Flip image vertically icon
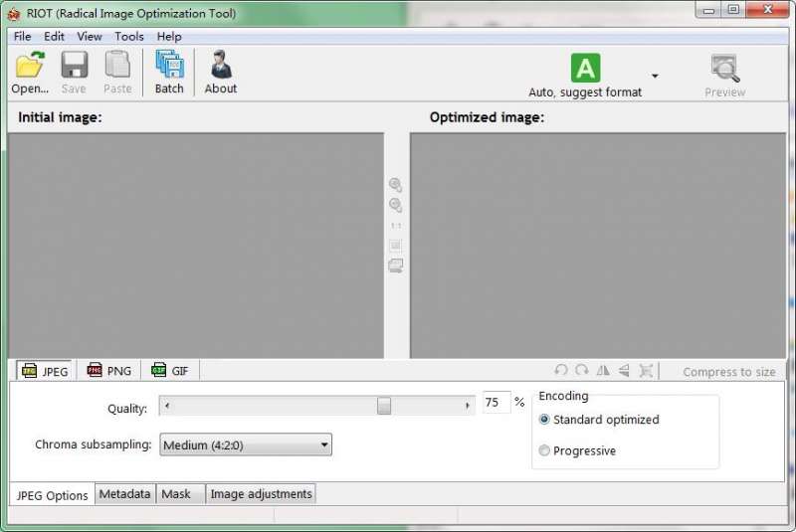 pyautogui.click(x=624, y=371)
